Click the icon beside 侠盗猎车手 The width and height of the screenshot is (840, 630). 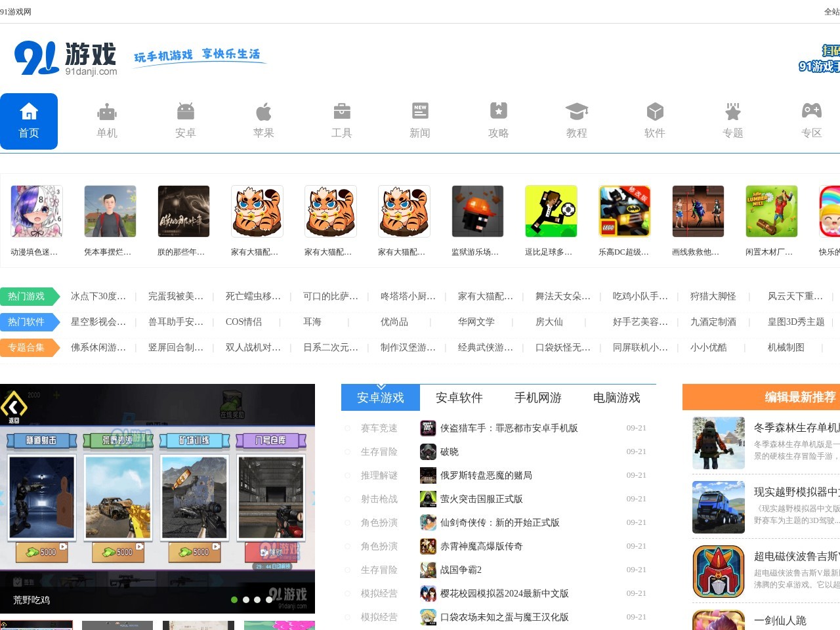click(x=428, y=428)
